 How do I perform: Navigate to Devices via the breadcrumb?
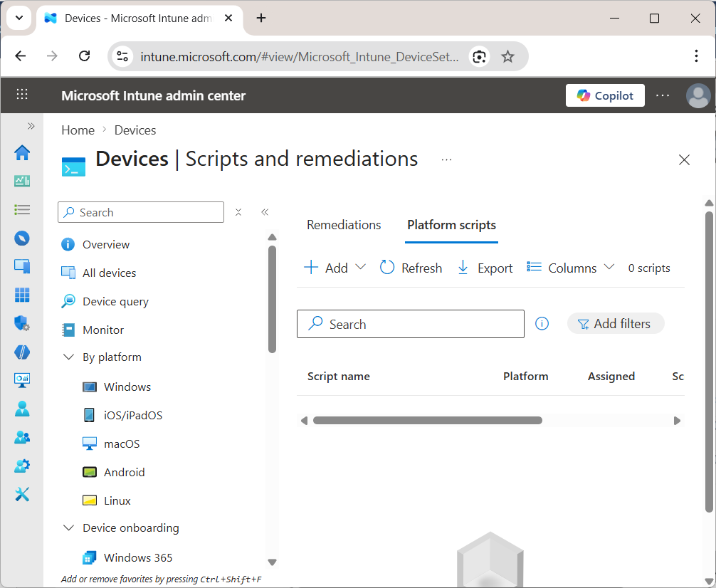135,130
